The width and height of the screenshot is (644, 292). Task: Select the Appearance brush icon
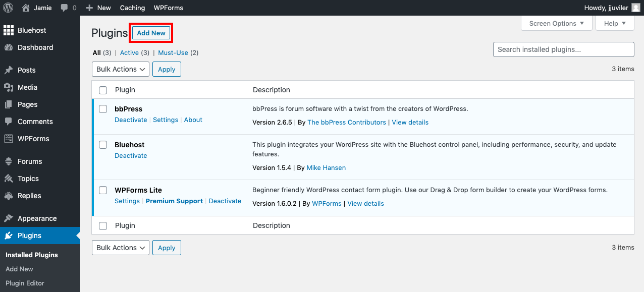(9, 218)
